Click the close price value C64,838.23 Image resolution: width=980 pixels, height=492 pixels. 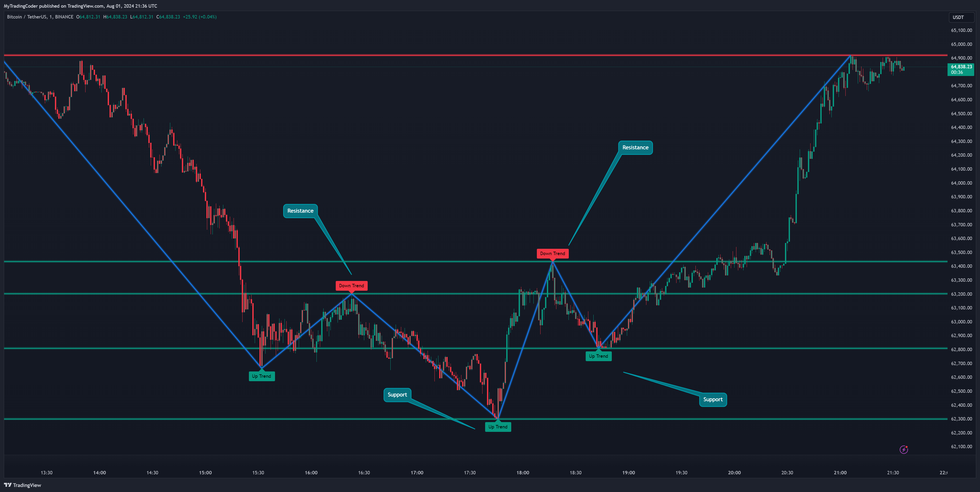168,17
